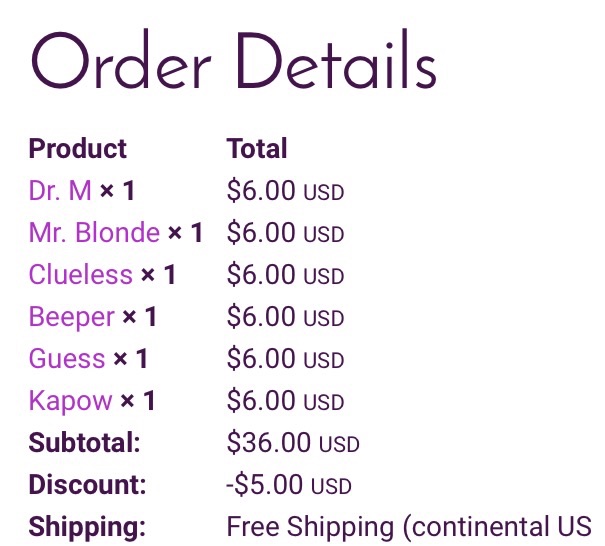Open the Guess product link
Image resolution: width=605 pixels, height=546 pixels.
(67, 358)
